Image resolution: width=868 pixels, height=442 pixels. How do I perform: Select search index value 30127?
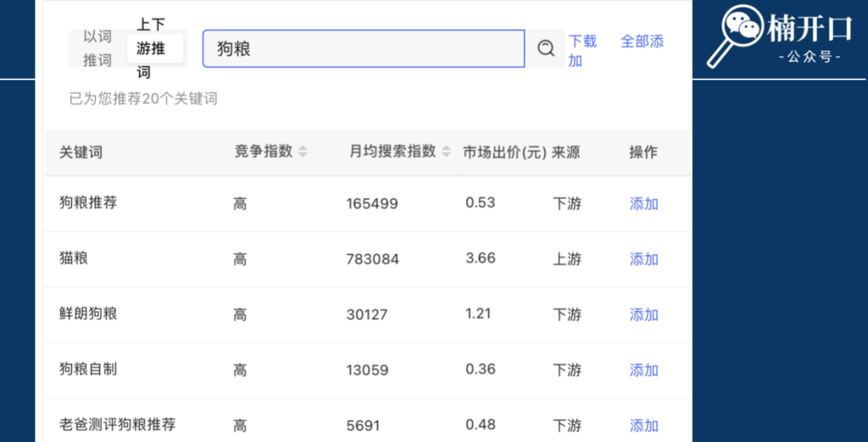click(367, 315)
